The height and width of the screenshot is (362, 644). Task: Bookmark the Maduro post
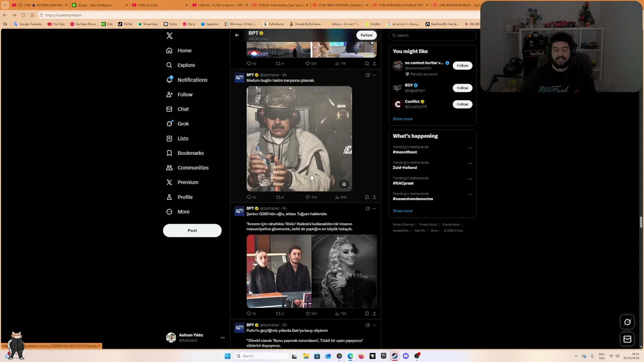click(367, 197)
